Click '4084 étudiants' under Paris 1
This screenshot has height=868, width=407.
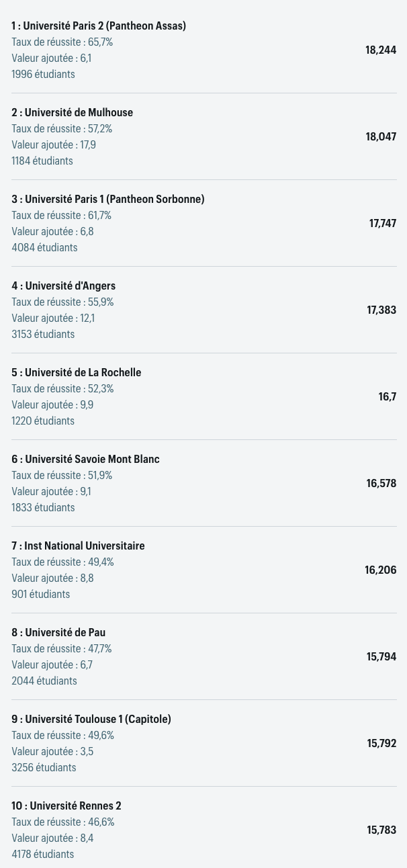click(44, 248)
